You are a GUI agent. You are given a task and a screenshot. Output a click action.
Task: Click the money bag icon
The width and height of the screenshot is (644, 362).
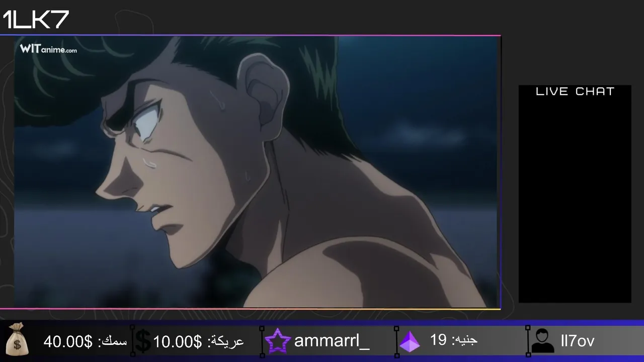pyautogui.click(x=17, y=339)
